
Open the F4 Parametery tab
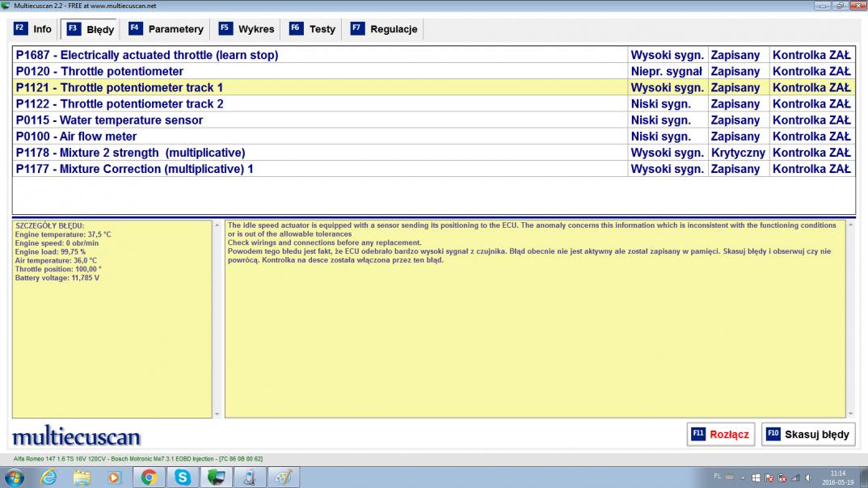[166, 29]
